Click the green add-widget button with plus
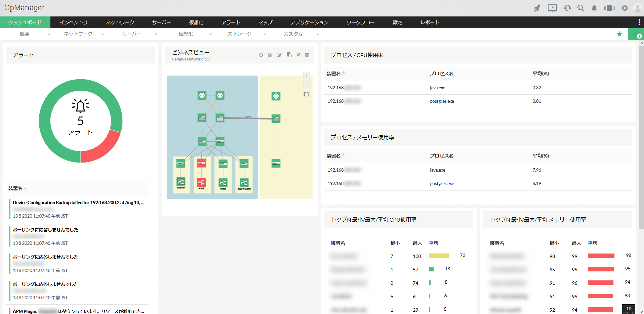Image resolution: width=644 pixels, height=314 pixels. pyautogui.click(x=636, y=34)
